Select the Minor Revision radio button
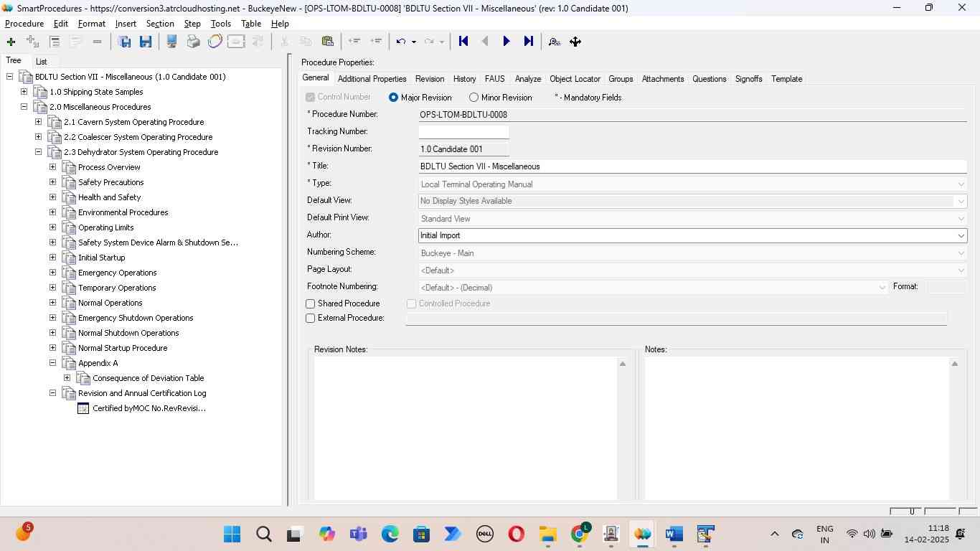The width and height of the screenshot is (980, 551). click(473, 98)
